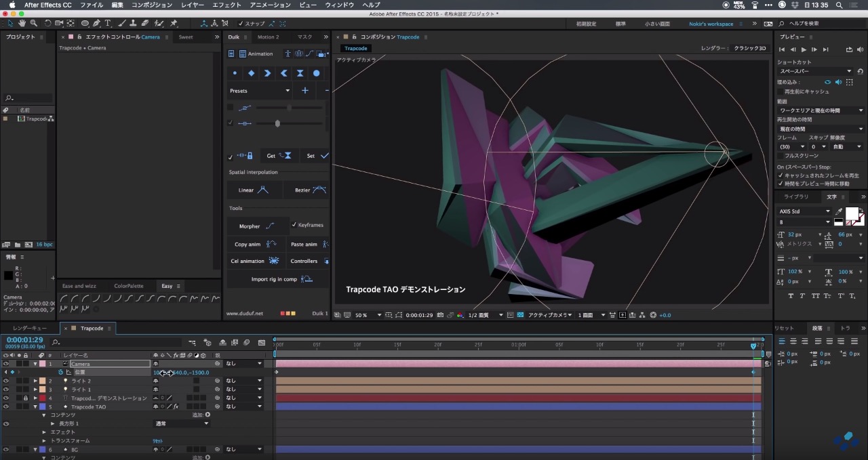Select the Clone Stamp tool
The height and width of the screenshot is (460, 868).
tap(132, 24)
